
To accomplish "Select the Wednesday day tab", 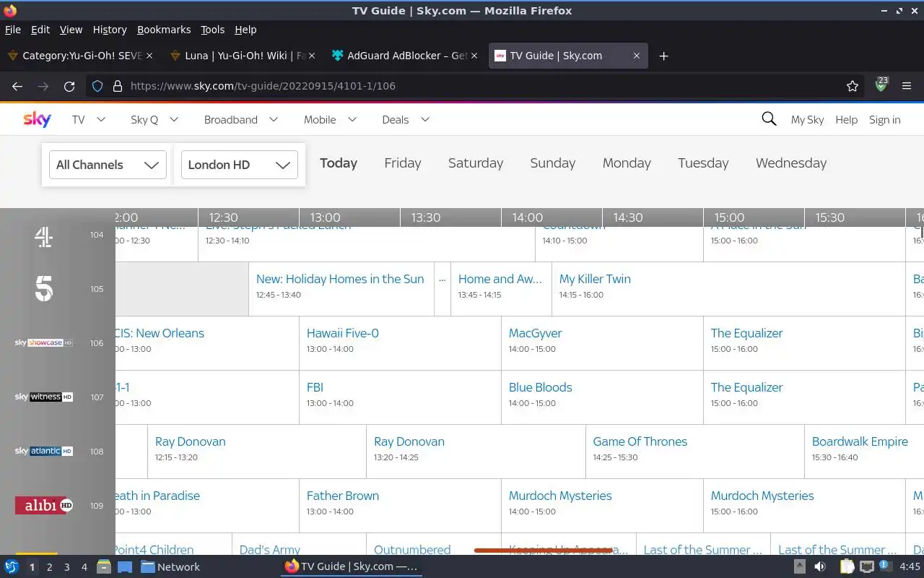I will point(791,163).
